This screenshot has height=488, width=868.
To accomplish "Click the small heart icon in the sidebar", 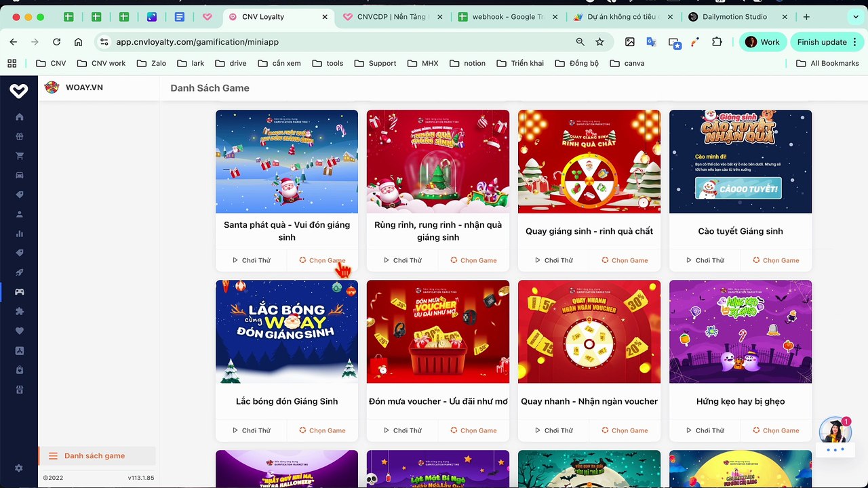I will pyautogui.click(x=19, y=331).
